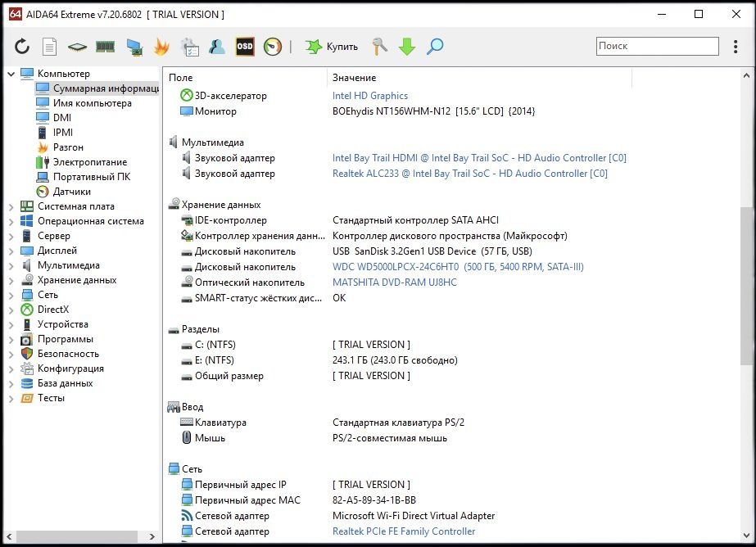This screenshot has width=756, height=547.
Task: Open the wrench preferences icon
Action: click(x=379, y=47)
